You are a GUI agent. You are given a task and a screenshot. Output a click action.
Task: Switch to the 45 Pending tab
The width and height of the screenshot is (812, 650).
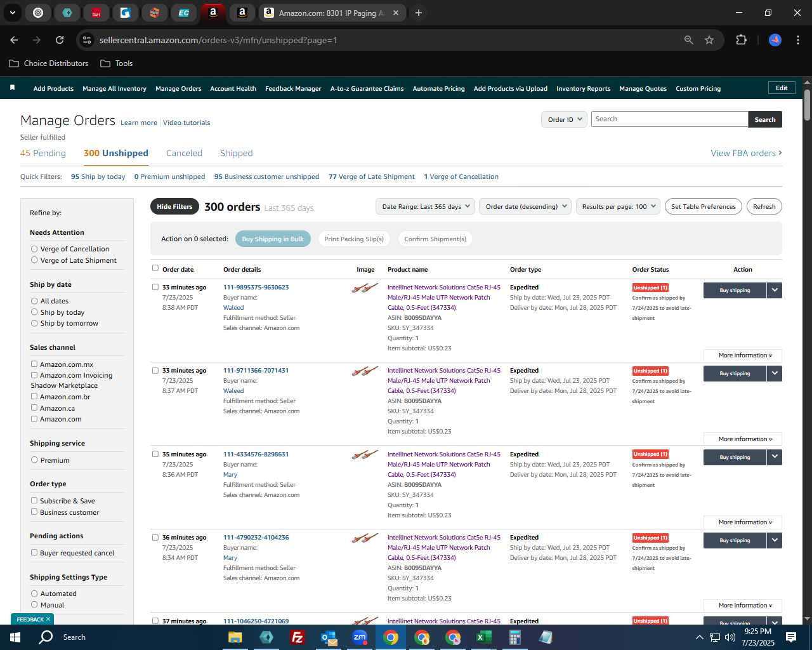point(43,153)
